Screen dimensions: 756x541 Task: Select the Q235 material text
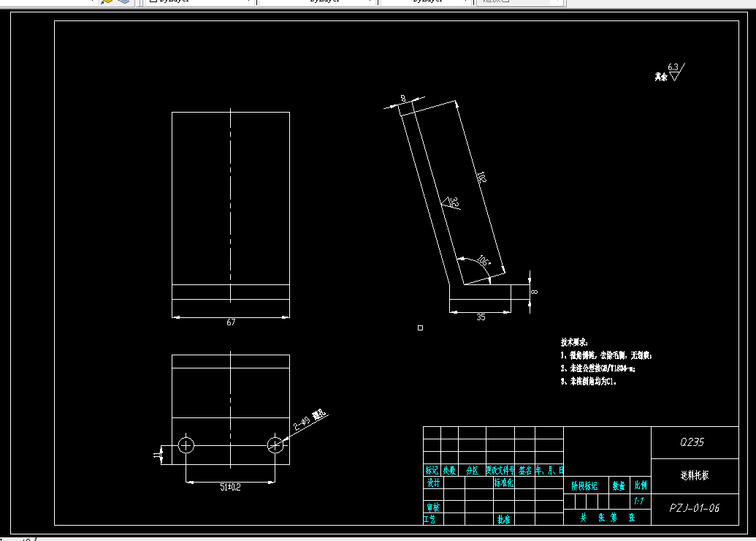[x=692, y=442]
